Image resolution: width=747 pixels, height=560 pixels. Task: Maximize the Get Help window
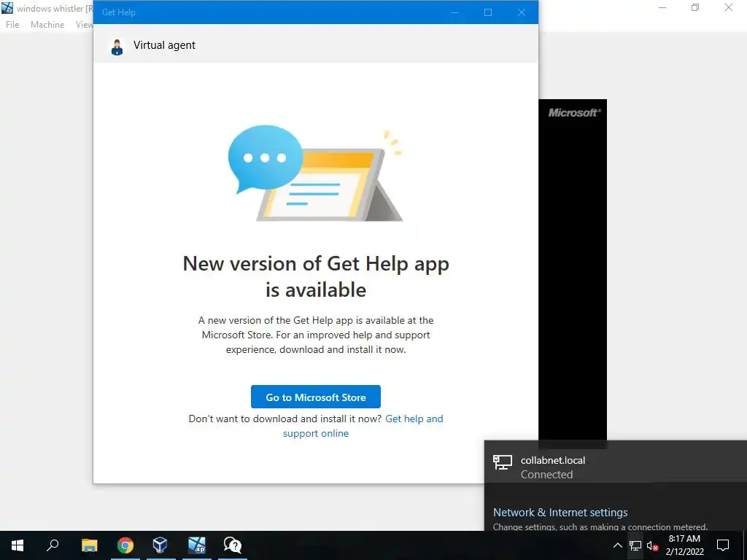tap(488, 12)
